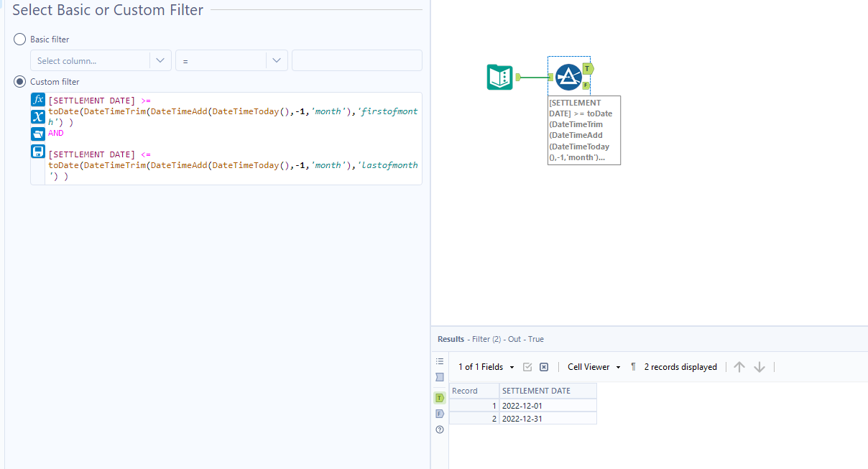868x469 pixels.
Task: Switch to the False output in Results sidebar
Action: click(x=440, y=414)
